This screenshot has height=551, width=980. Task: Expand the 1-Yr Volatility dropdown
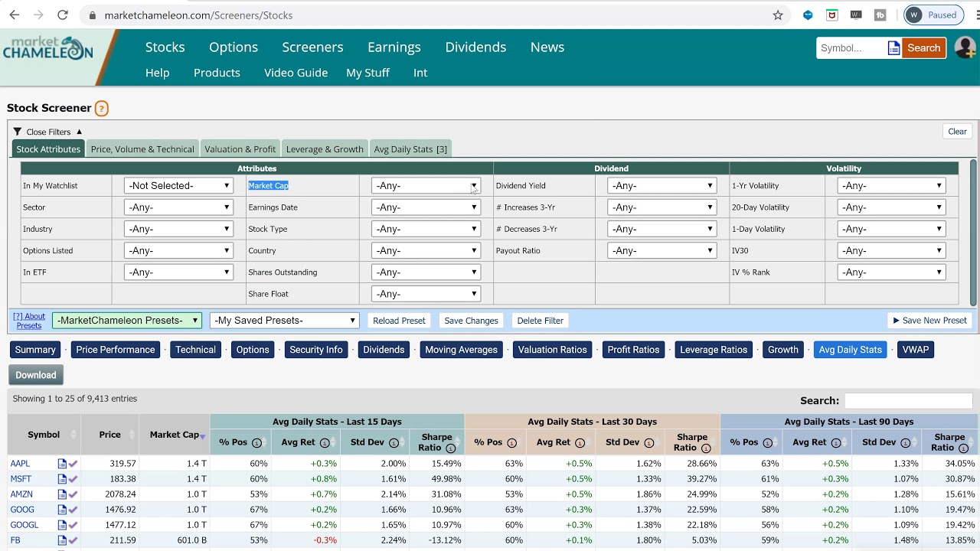[x=891, y=186]
